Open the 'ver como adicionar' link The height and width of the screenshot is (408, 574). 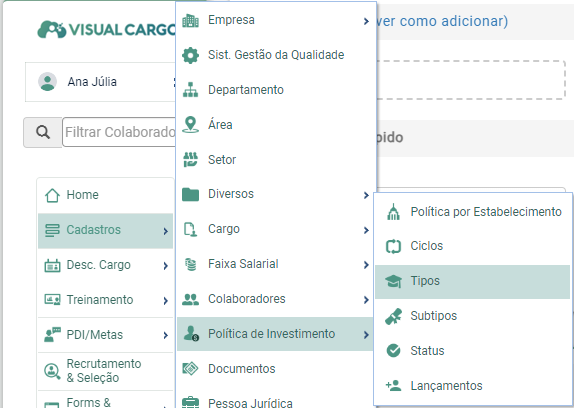[x=441, y=21]
